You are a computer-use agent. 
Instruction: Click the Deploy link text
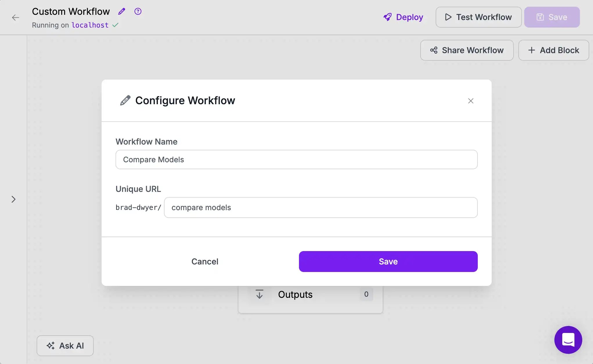pos(410,17)
